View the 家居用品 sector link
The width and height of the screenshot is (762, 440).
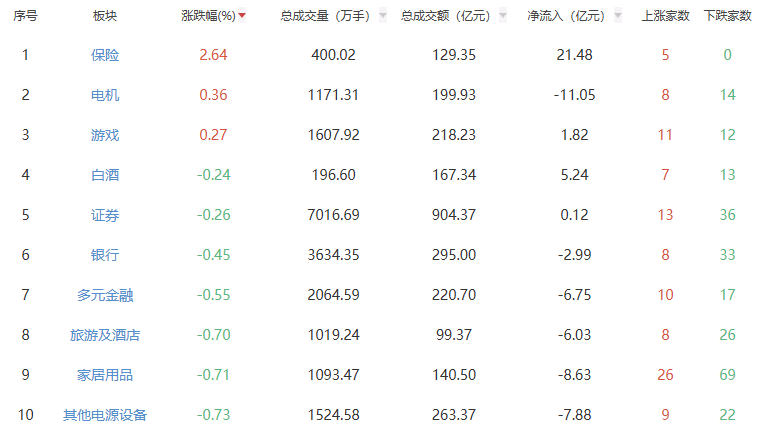(x=105, y=375)
